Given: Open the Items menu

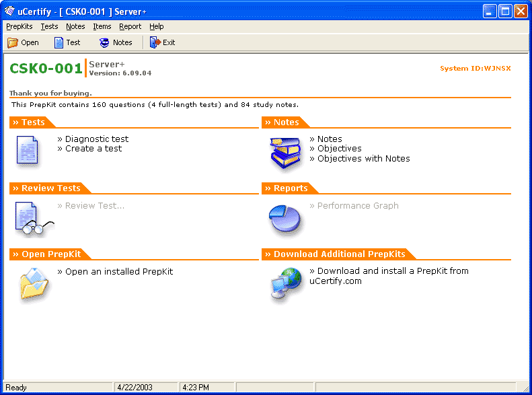Looking at the screenshot, I should [102, 26].
